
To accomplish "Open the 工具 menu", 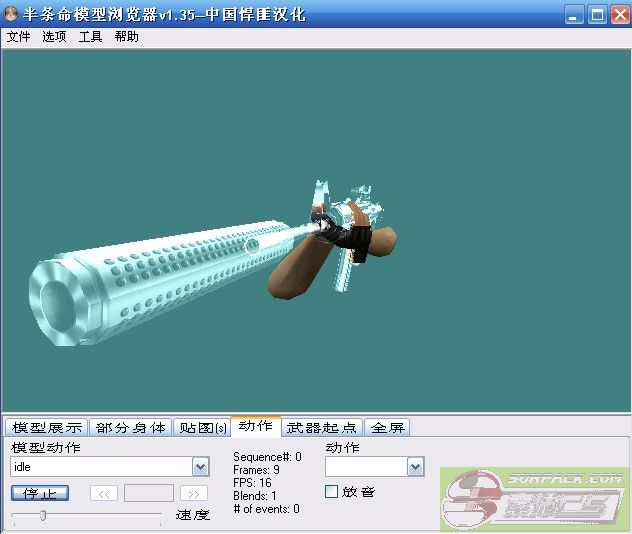I will coord(90,37).
